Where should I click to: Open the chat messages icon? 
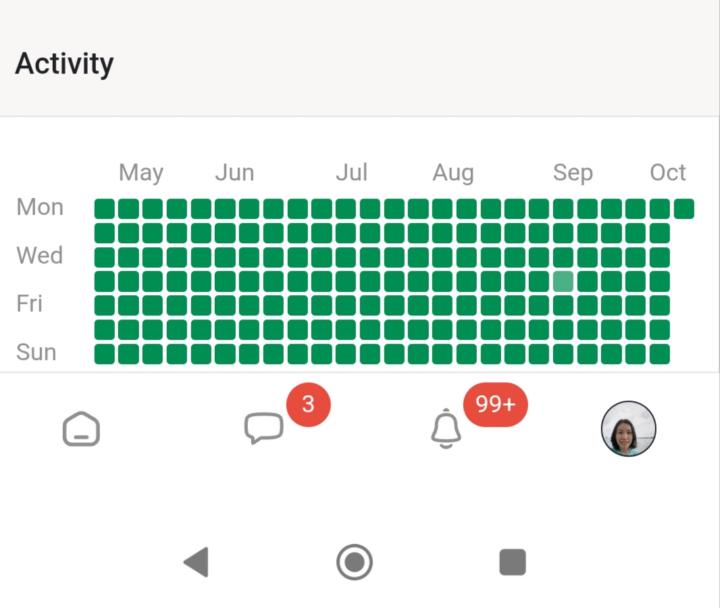[264, 429]
